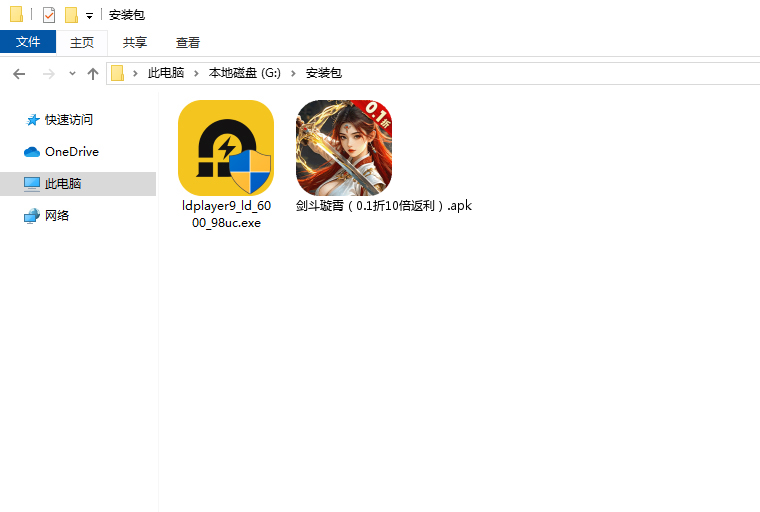
Task: Expand the chevron after 本地磁盘 (G:)
Action: pyautogui.click(x=294, y=74)
